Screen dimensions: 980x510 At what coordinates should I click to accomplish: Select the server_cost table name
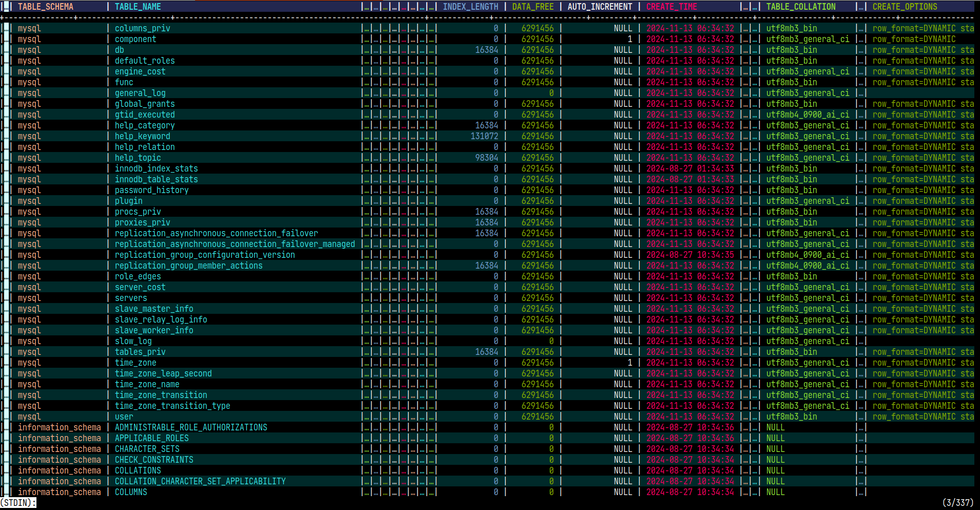(140, 287)
